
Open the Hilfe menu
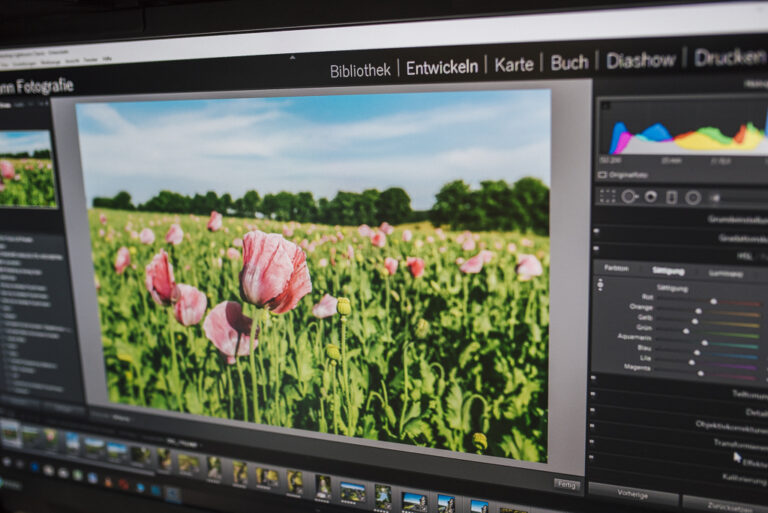click(x=107, y=59)
